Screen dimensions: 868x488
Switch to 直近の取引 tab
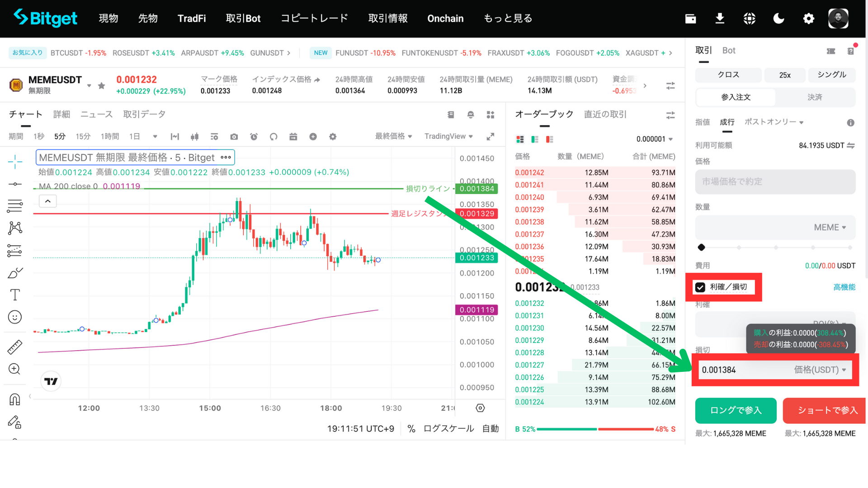tap(605, 114)
